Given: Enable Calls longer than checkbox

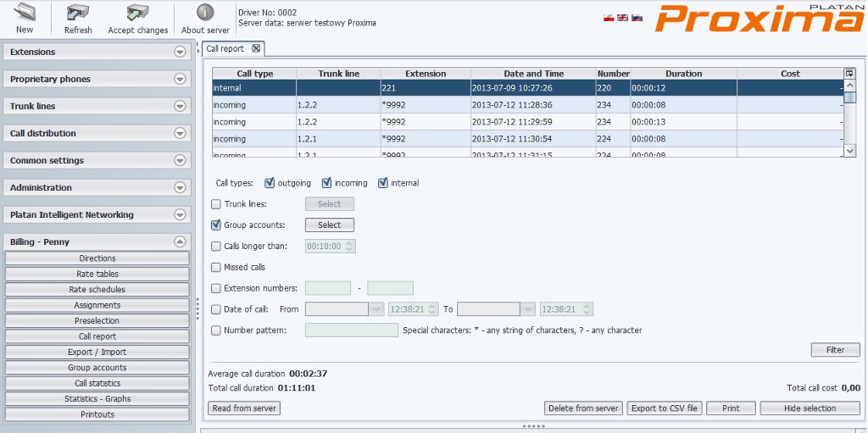Looking at the screenshot, I should pyautogui.click(x=216, y=247).
